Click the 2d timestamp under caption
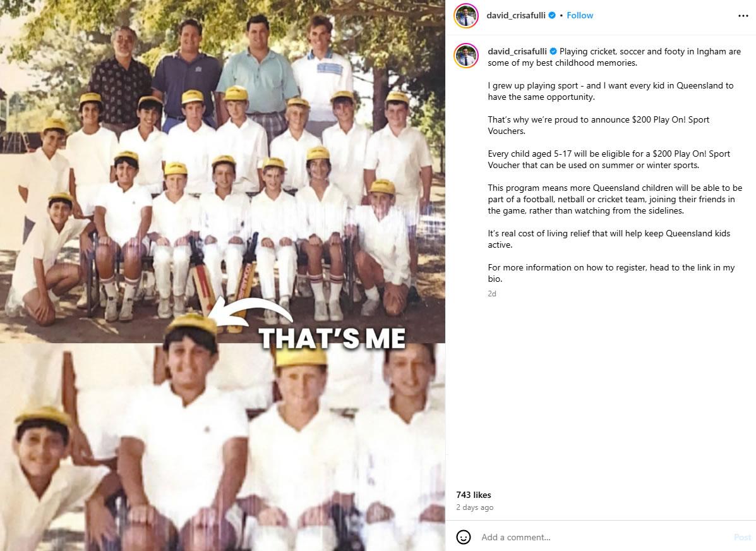756x551 pixels. click(x=492, y=293)
